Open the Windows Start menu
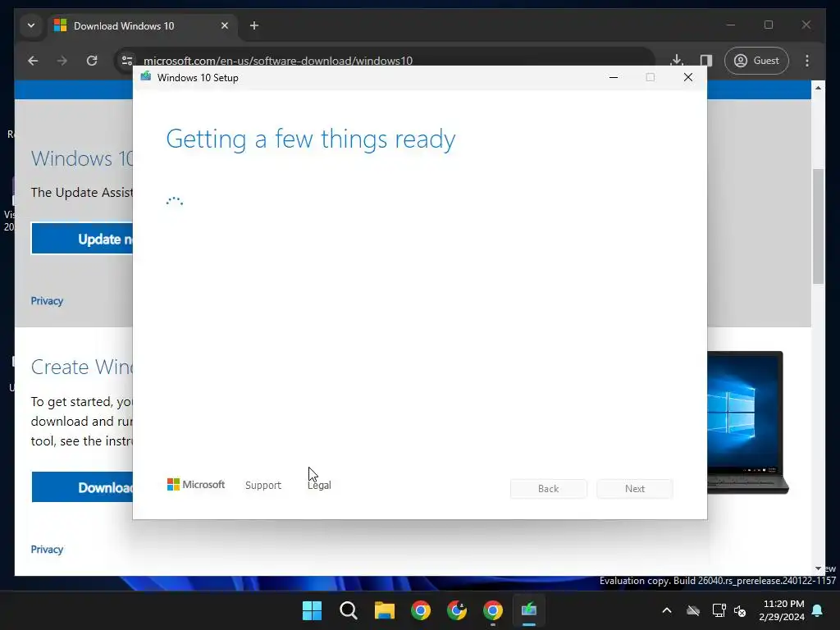 tap(312, 610)
